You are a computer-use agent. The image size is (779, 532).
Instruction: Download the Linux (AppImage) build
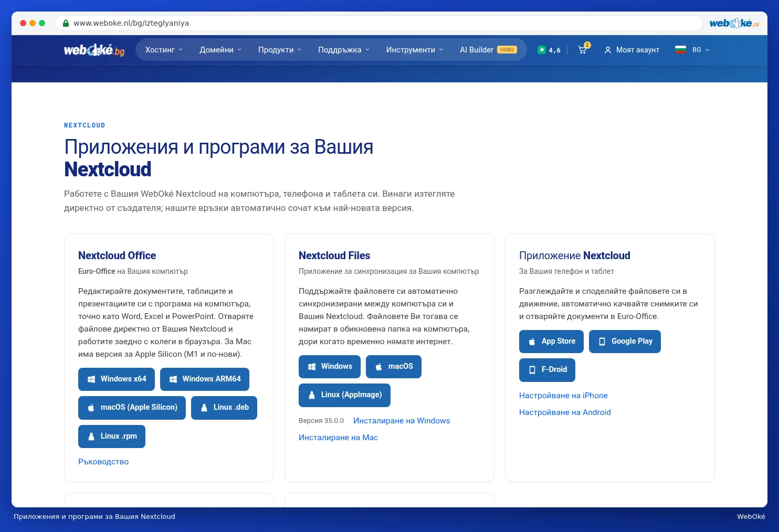point(344,395)
